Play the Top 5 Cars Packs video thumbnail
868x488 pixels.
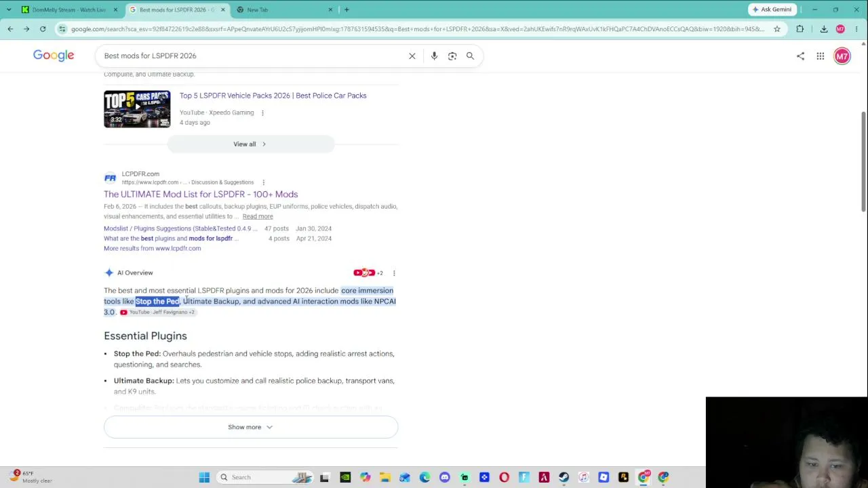[137, 109]
